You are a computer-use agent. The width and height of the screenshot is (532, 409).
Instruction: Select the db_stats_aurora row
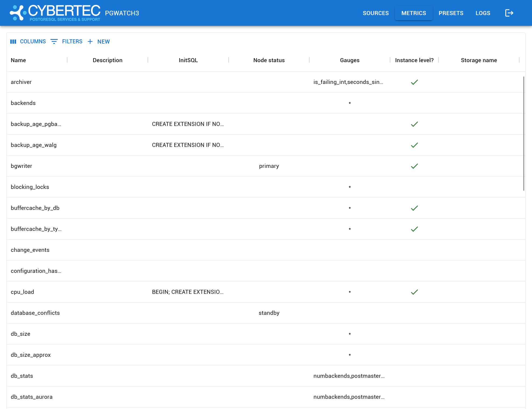[x=31, y=397]
